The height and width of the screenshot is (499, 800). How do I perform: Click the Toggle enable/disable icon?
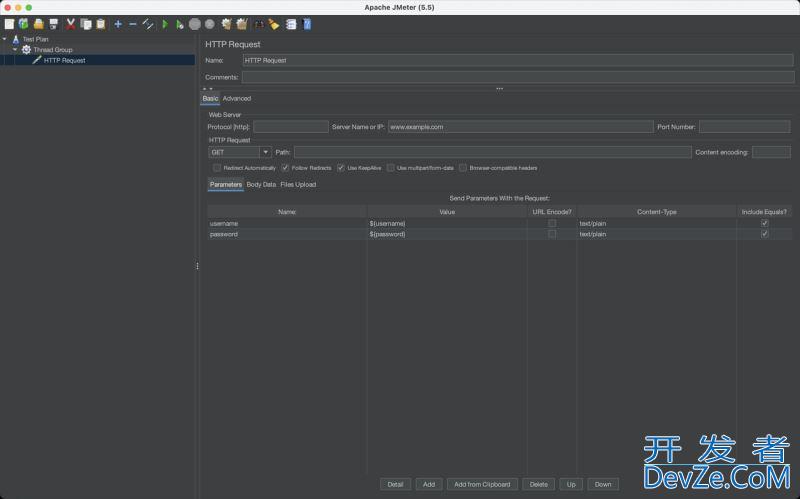[x=147, y=24]
